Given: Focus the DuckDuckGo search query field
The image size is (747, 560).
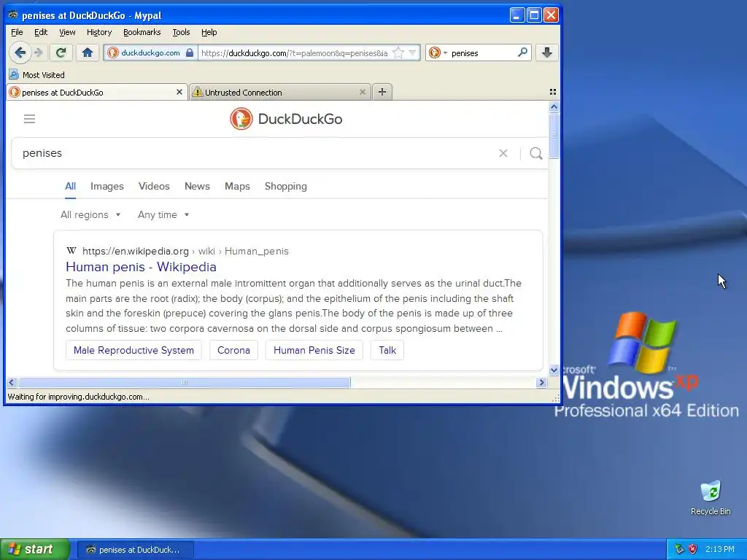Looking at the screenshot, I should 258,153.
